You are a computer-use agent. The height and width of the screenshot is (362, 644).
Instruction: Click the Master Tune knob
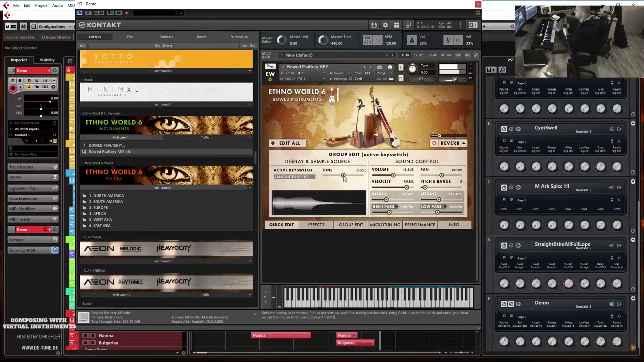click(323, 40)
